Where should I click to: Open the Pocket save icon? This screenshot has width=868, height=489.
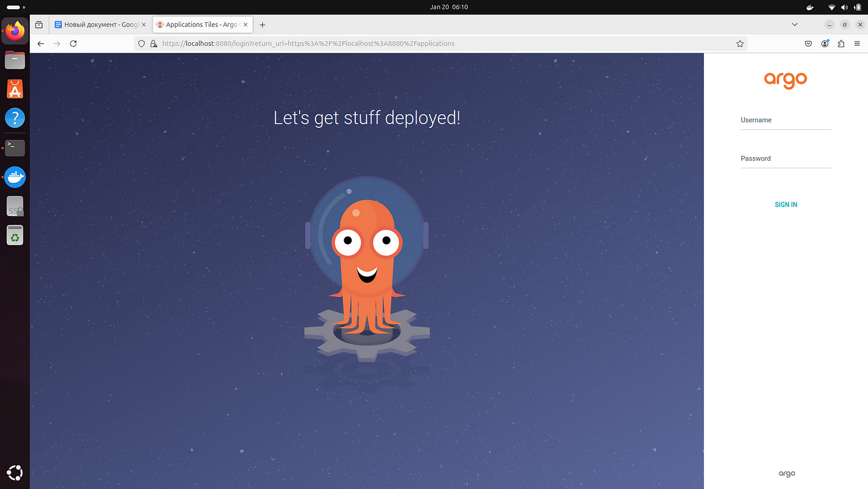[808, 43]
